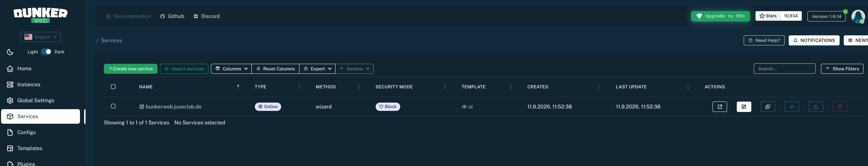
Task: Open the user avatar profile menu
Action: point(858,16)
